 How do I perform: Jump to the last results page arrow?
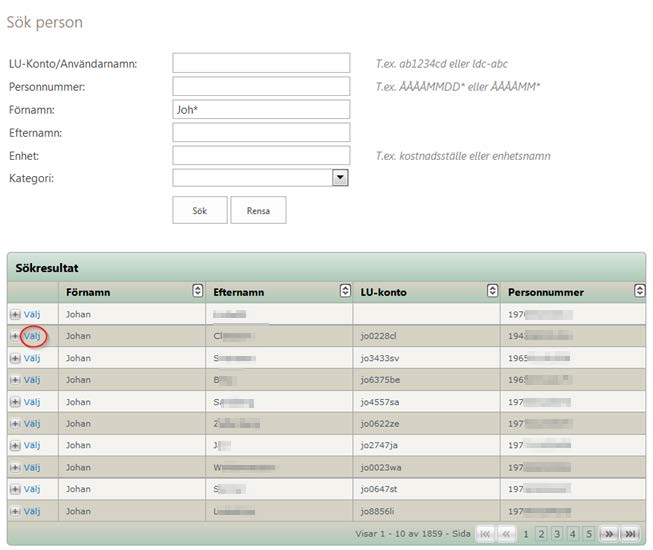(x=630, y=534)
